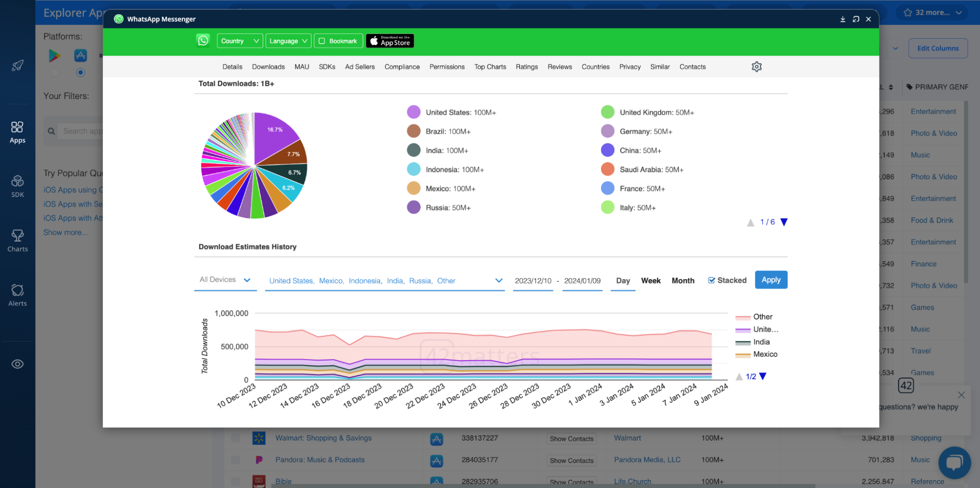The height and width of the screenshot is (488, 980).
Task: Go to next page of chart legend
Action: coord(762,376)
